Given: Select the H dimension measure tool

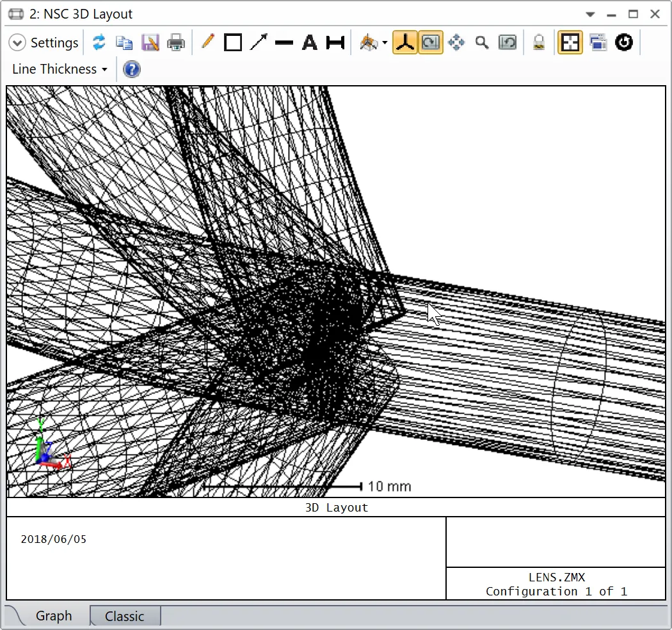Looking at the screenshot, I should 335,42.
